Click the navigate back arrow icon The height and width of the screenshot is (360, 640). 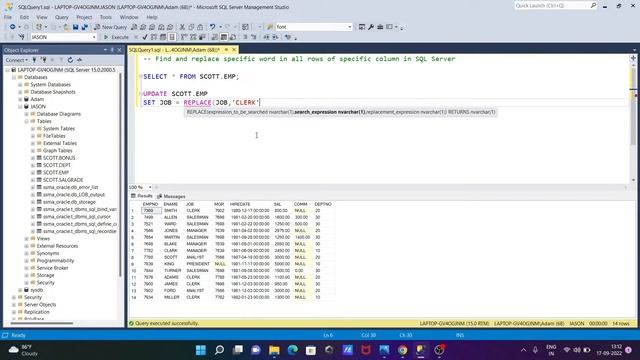tap(12, 27)
